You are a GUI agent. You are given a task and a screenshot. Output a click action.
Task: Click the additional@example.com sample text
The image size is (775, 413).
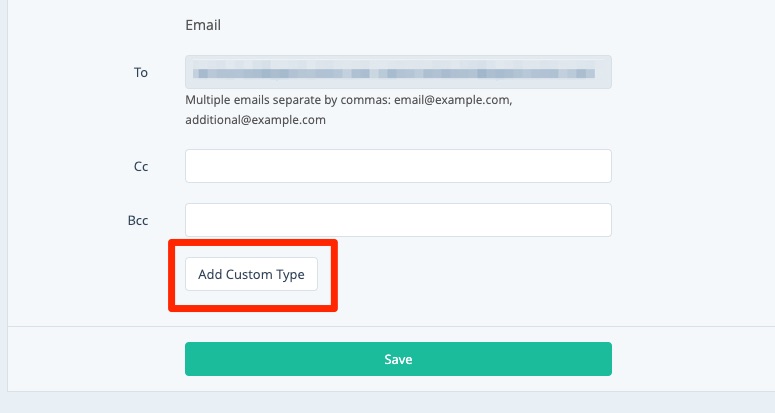(255, 119)
